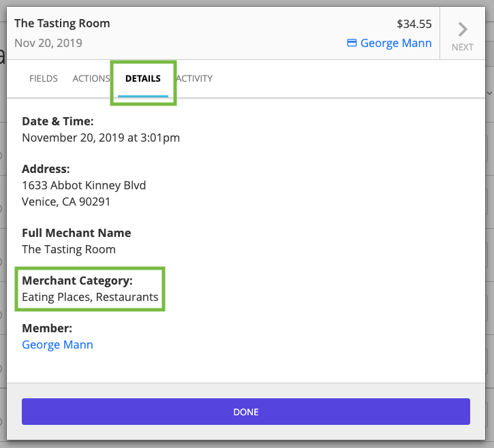Select the DETAILS tab
494x448 pixels.
tap(143, 78)
